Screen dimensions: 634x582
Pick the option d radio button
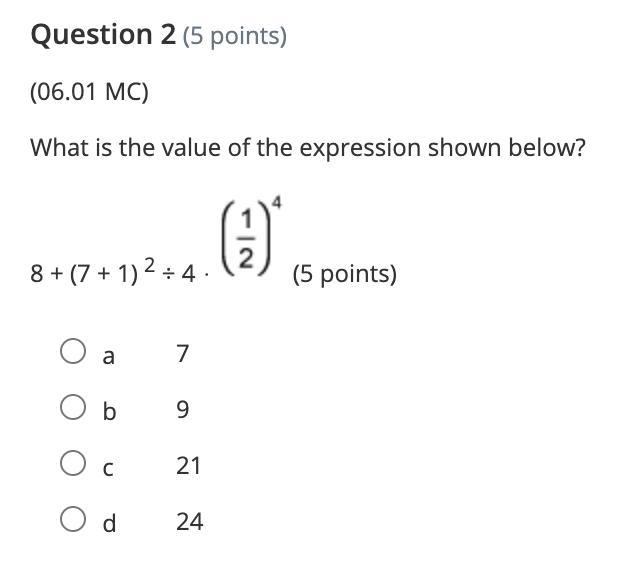point(72,520)
